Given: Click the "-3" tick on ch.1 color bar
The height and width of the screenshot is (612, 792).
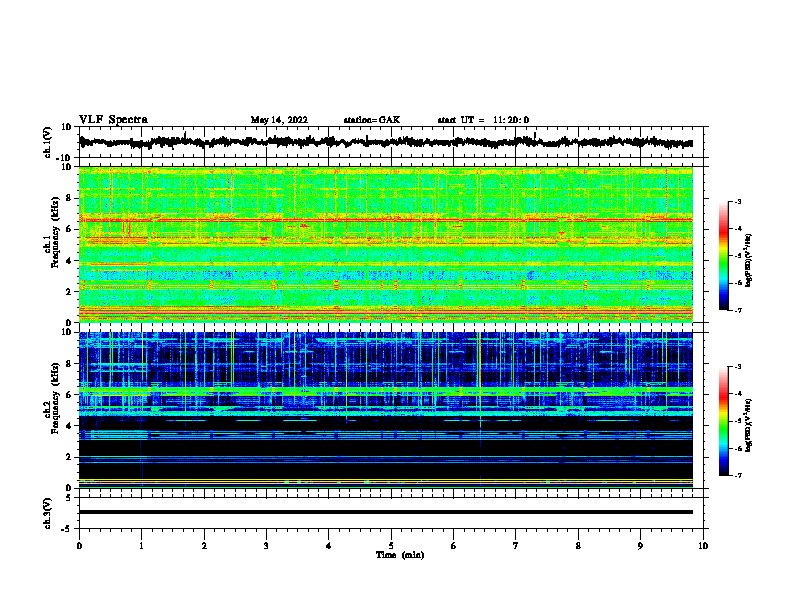Looking at the screenshot, I should point(738,202).
